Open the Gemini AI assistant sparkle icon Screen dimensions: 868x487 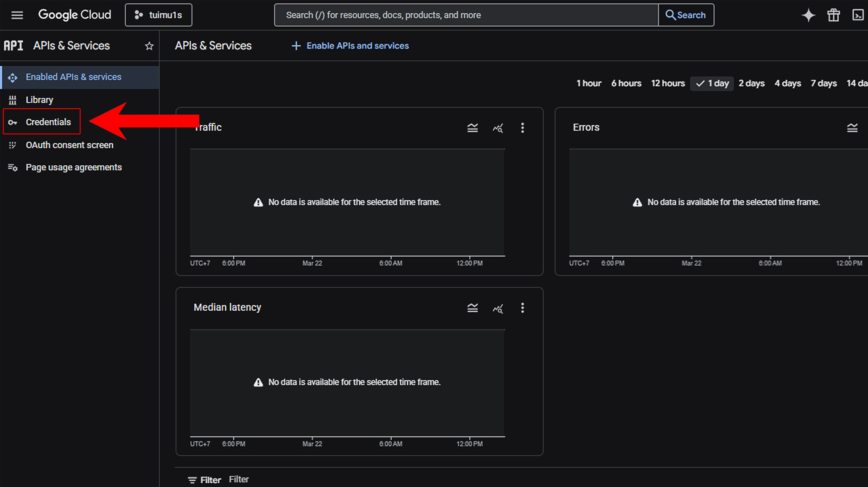tap(808, 15)
